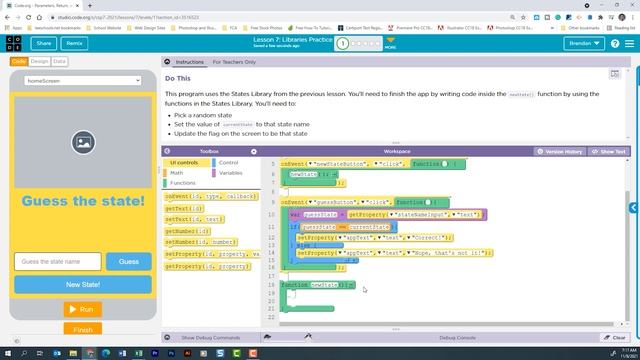Open Microsoft Edge from taskbar
Image resolution: width=640 pixels, height=360 pixels.
[106, 353]
